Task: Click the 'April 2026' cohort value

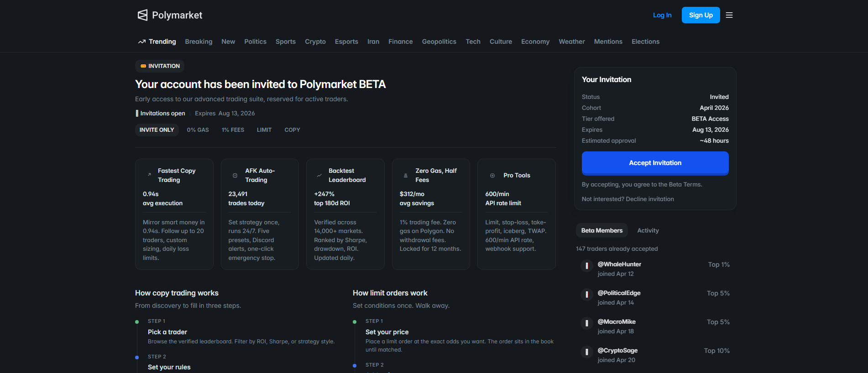Action: (714, 108)
